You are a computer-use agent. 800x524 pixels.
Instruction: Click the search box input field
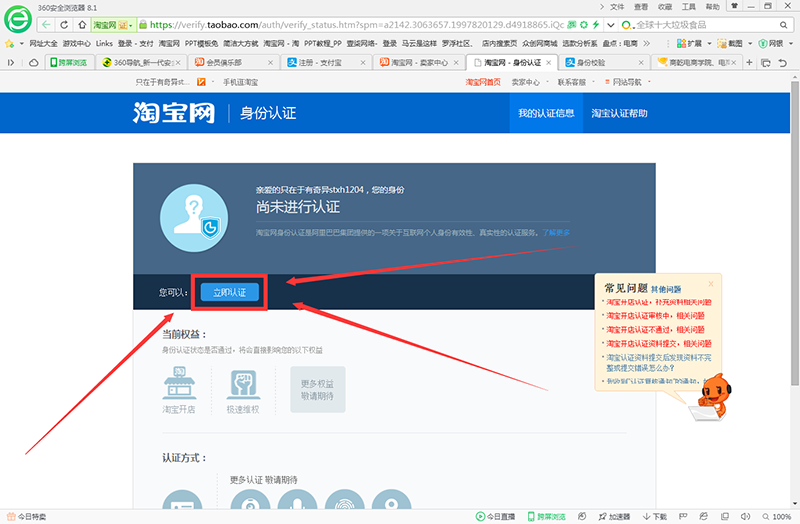(x=704, y=24)
